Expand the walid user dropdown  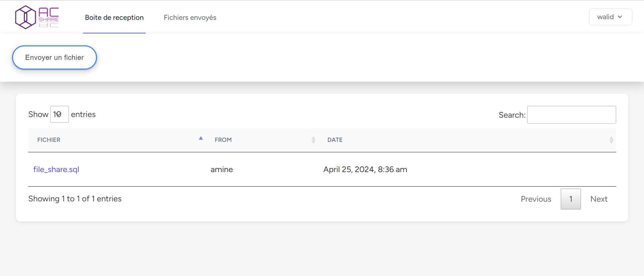[x=610, y=17]
